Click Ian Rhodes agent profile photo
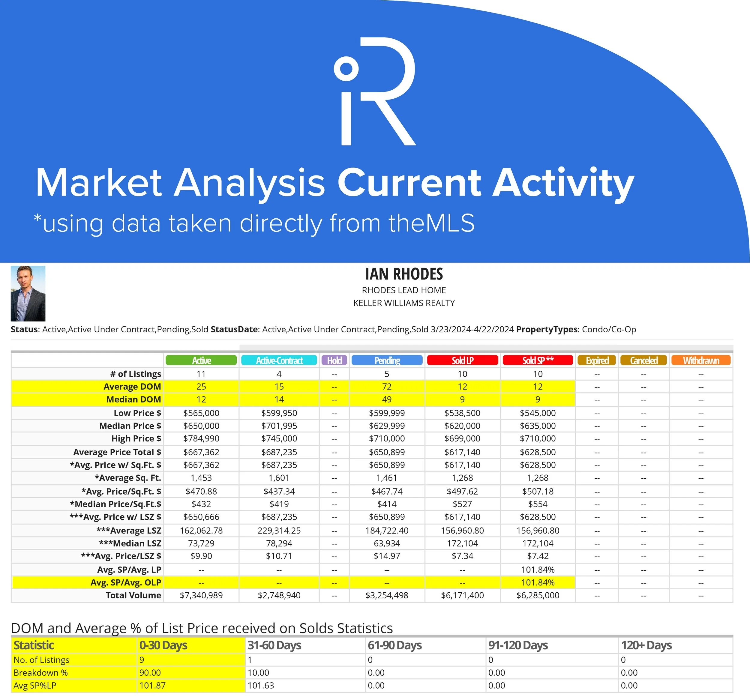The width and height of the screenshot is (750, 700). [x=28, y=293]
